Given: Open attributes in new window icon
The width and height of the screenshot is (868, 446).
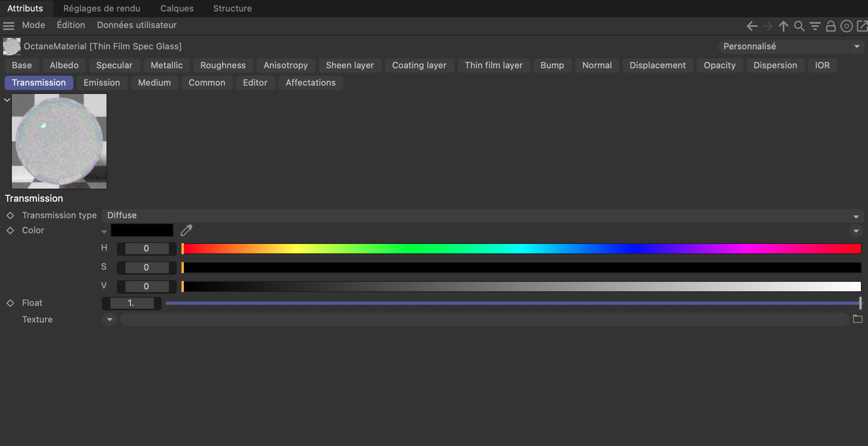Looking at the screenshot, I should coord(862,26).
